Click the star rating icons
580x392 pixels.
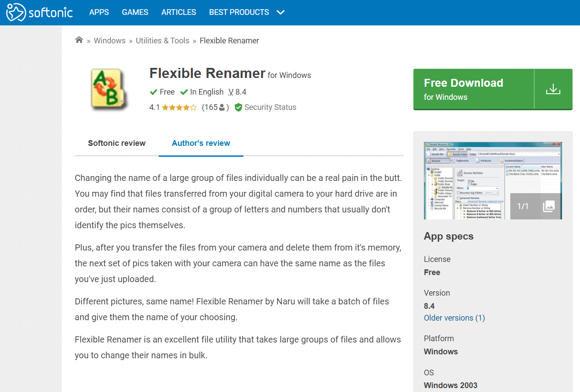click(179, 107)
